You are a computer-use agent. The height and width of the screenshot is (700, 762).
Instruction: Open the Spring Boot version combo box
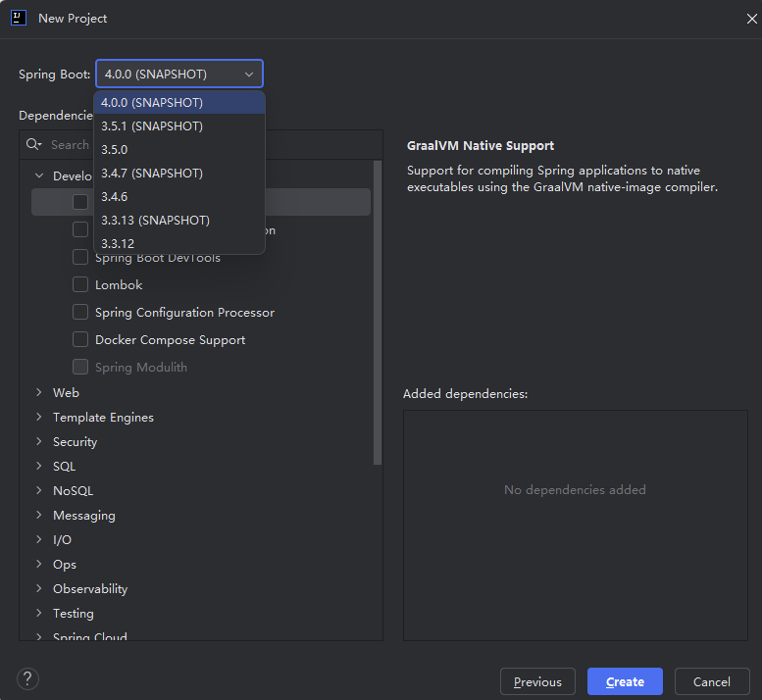[179, 74]
